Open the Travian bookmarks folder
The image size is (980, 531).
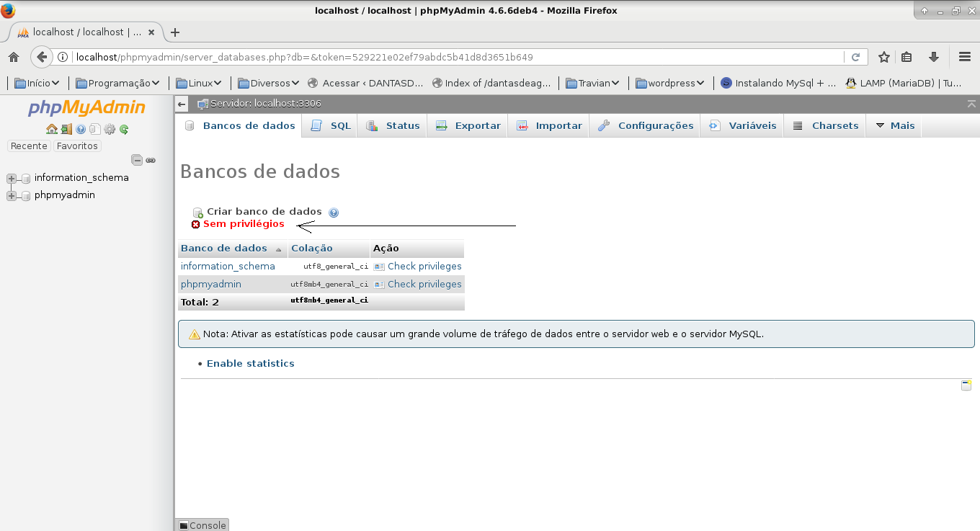pyautogui.click(x=593, y=83)
